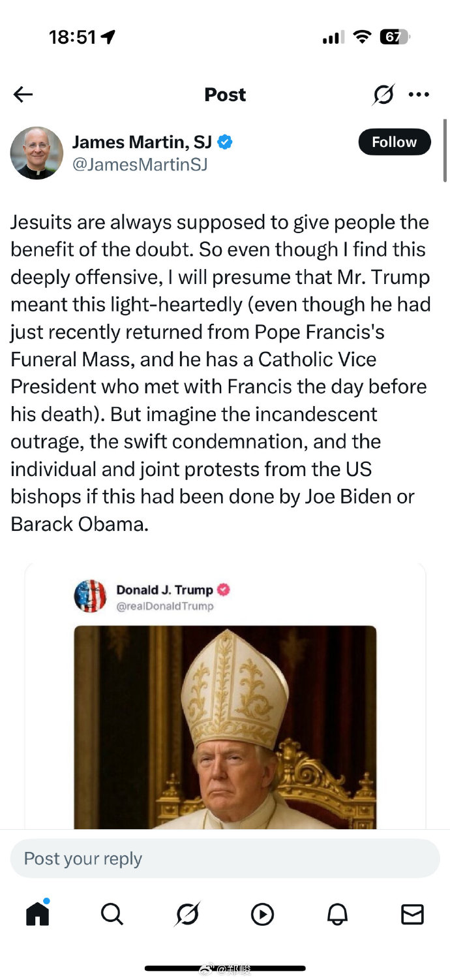Viewport: 450px width, 980px height.
Task: Tap the blue verified badge
Action: click(x=225, y=142)
